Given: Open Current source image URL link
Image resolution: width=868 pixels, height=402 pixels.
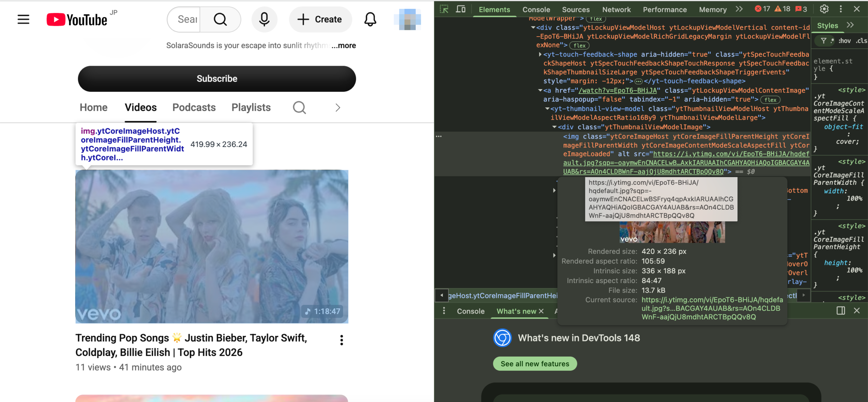Looking at the screenshot, I should coord(712,308).
